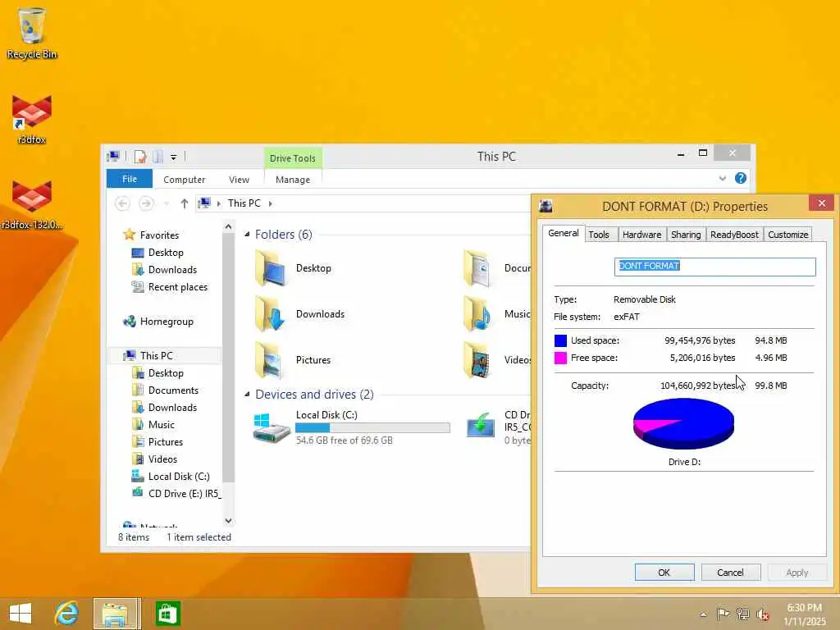Open the Windows Store taskbar icon
Image resolution: width=840 pixels, height=630 pixels.
pos(167,614)
